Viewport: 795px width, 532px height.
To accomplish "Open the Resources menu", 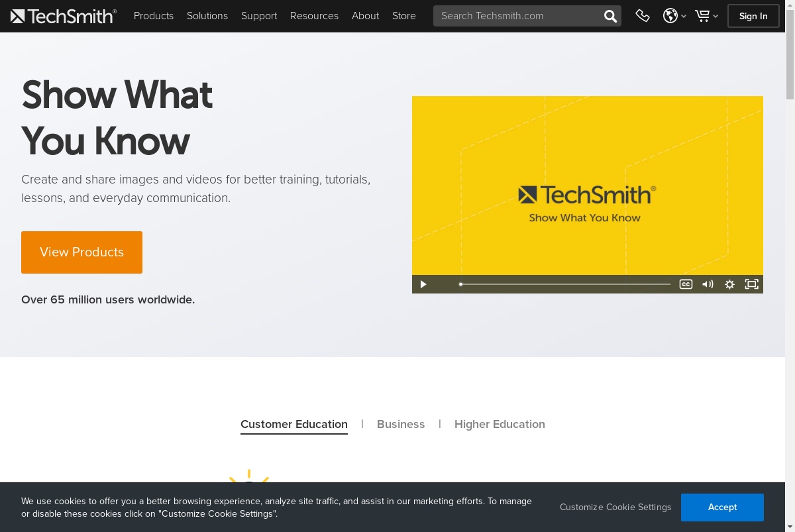I will 314,16.
